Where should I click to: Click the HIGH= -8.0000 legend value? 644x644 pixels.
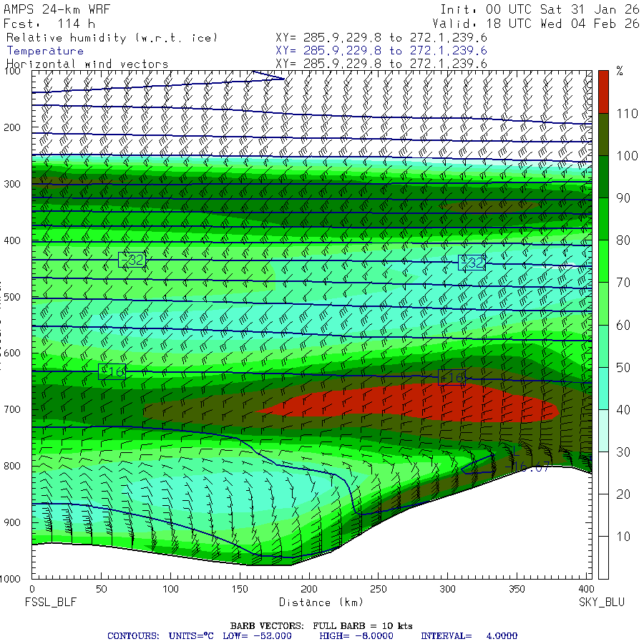pyautogui.click(x=356, y=636)
